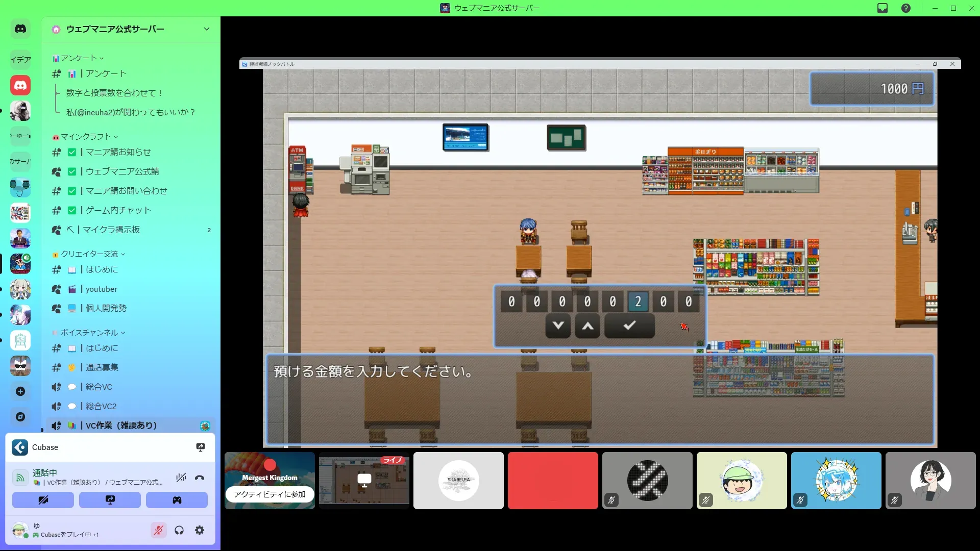980x551 pixels.
Task: Stream Cubase with the share icon
Action: point(201,447)
